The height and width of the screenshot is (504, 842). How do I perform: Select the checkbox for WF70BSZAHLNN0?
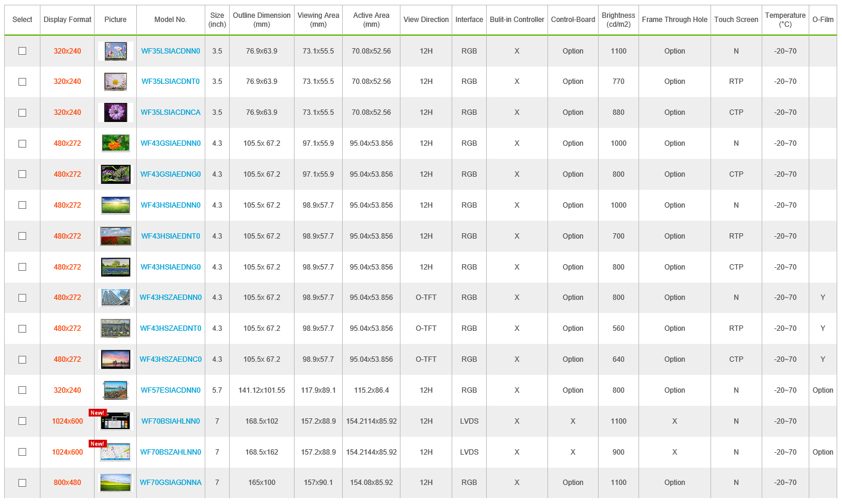point(22,452)
